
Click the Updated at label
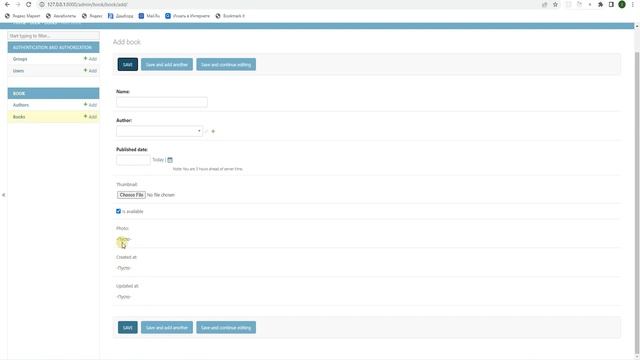(127, 286)
